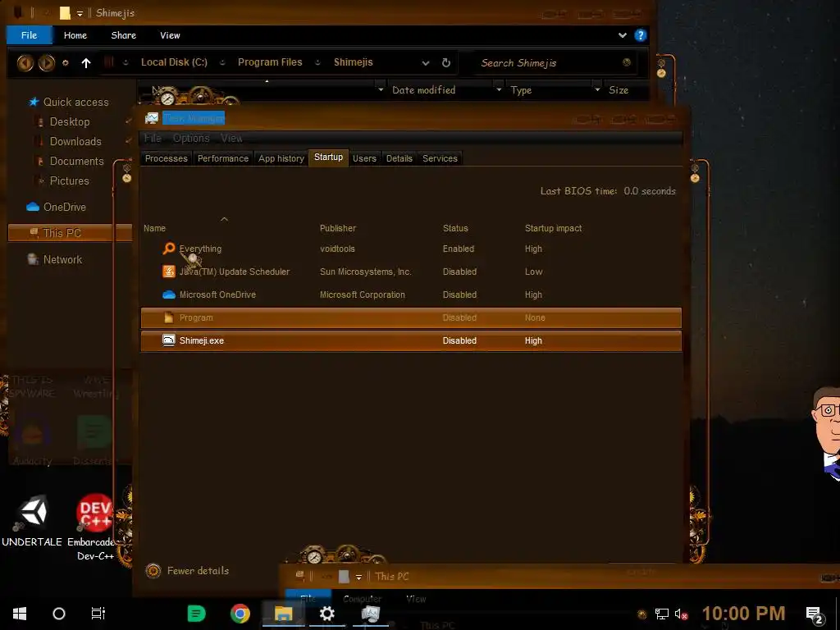This screenshot has width=840, height=630.
Task: Select Documents in Quick access
Action: coord(76,162)
